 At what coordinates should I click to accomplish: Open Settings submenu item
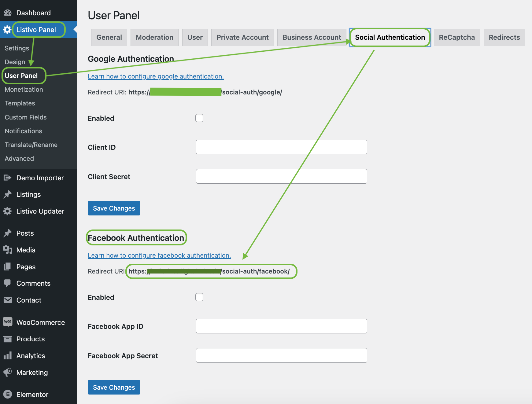click(x=17, y=48)
